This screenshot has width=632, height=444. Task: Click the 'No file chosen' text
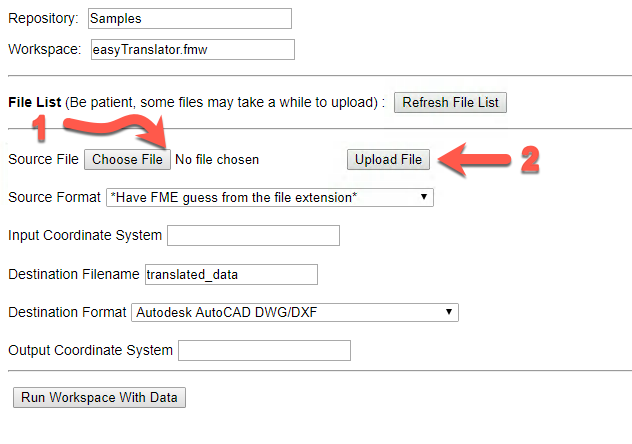tap(217, 160)
